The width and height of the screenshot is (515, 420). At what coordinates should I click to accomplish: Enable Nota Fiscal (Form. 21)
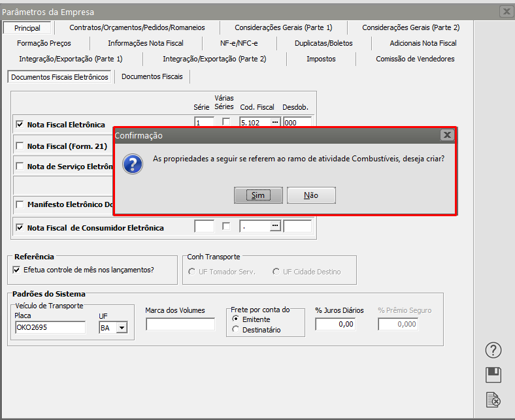pos(20,146)
